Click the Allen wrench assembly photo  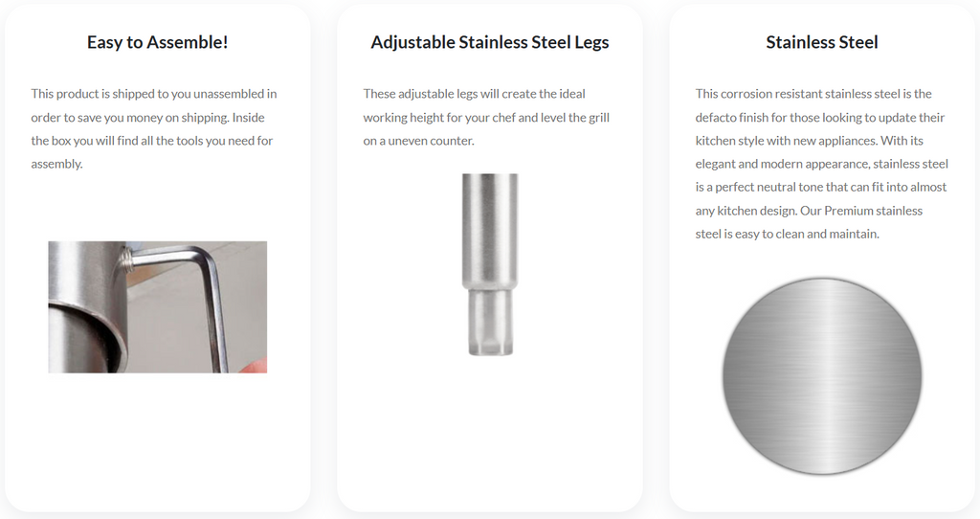(x=157, y=306)
